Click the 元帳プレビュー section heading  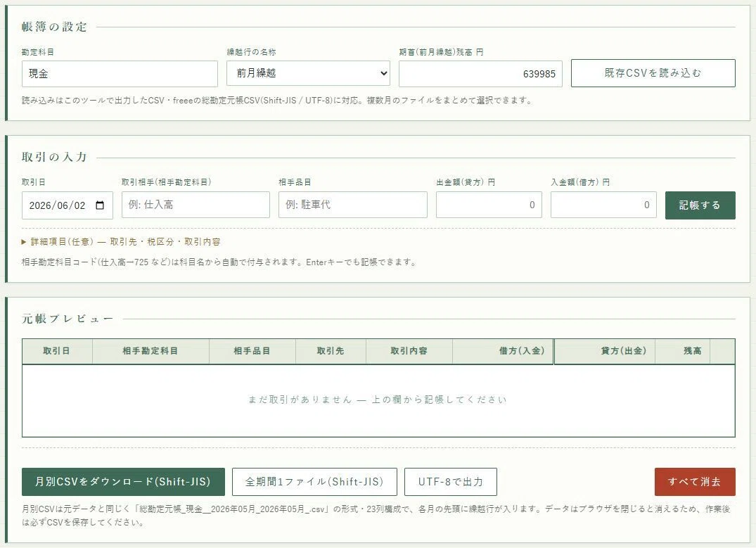click(x=68, y=319)
